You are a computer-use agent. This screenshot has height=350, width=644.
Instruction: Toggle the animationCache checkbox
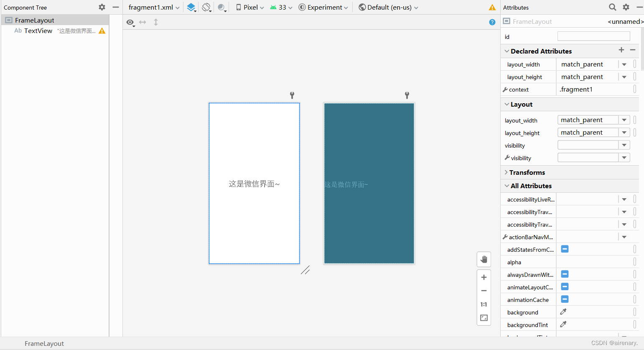(565, 299)
